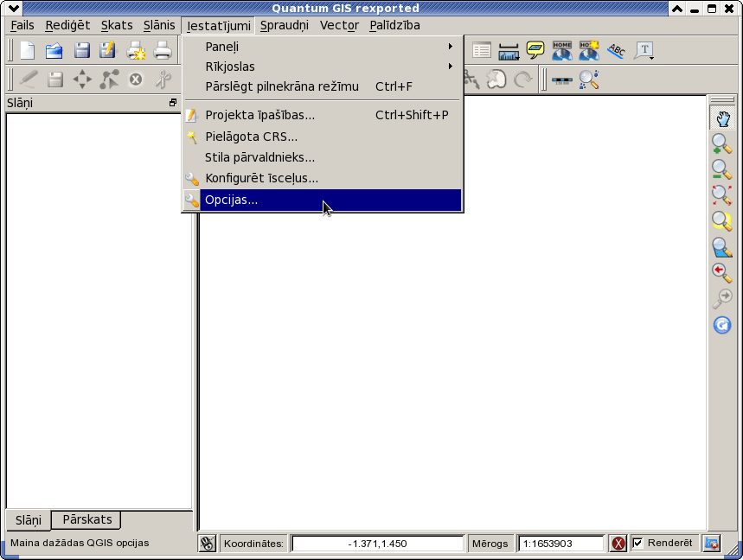Select the node tool icon
This screenshot has width=743, height=560.
[x=109, y=79]
